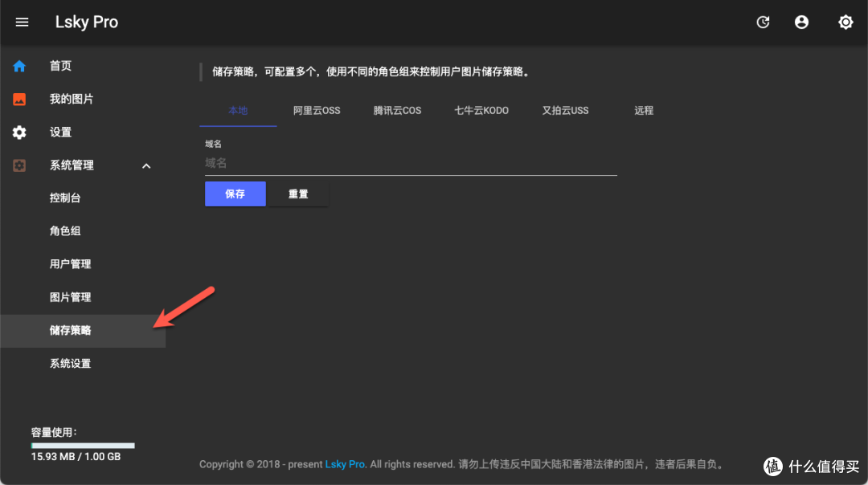
Task: Switch to the 阿里云OSS tab
Action: coord(317,111)
